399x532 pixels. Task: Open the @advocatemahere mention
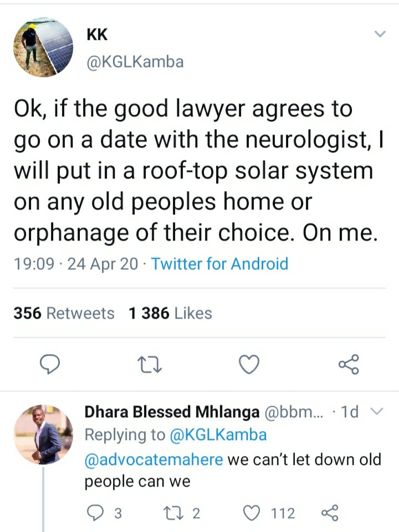pyautogui.click(x=154, y=459)
